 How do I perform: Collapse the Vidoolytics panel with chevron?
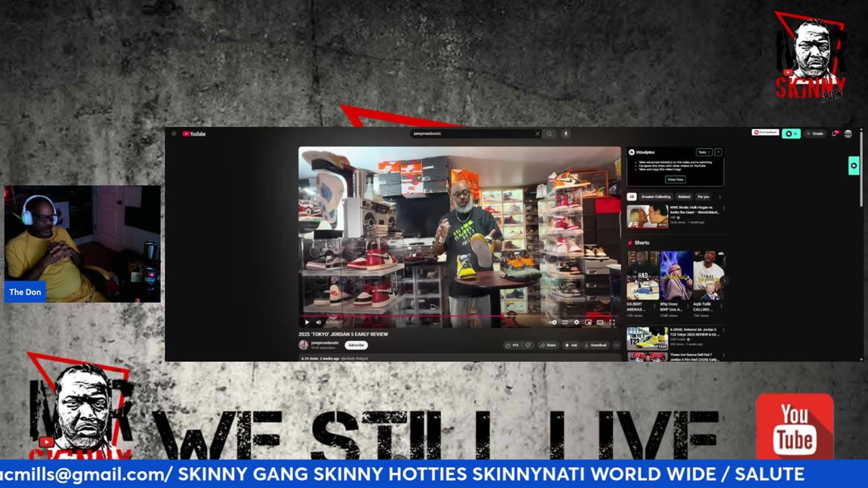point(718,152)
